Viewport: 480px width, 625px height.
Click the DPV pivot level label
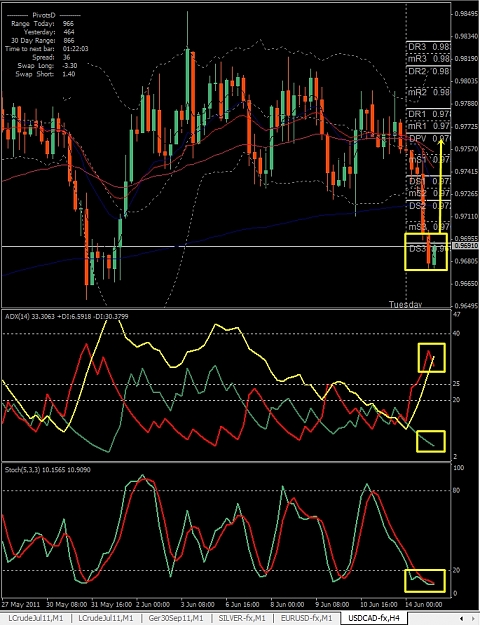tap(417, 139)
